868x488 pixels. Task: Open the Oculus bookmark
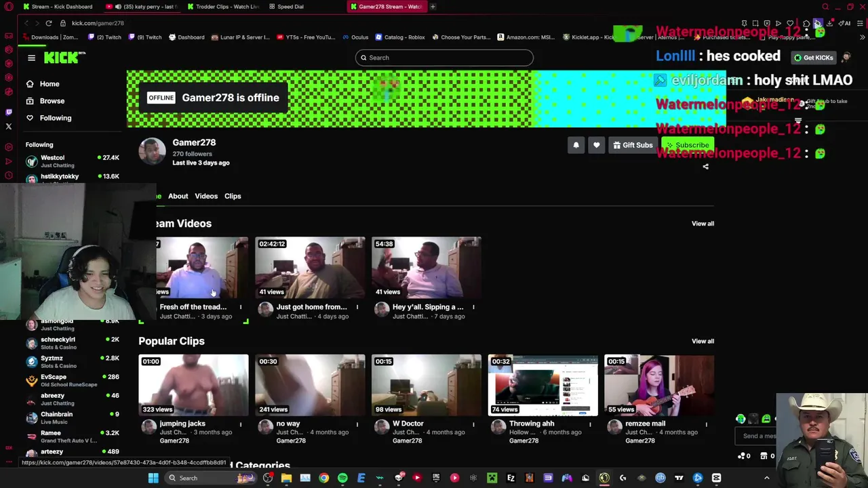coord(355,37)
